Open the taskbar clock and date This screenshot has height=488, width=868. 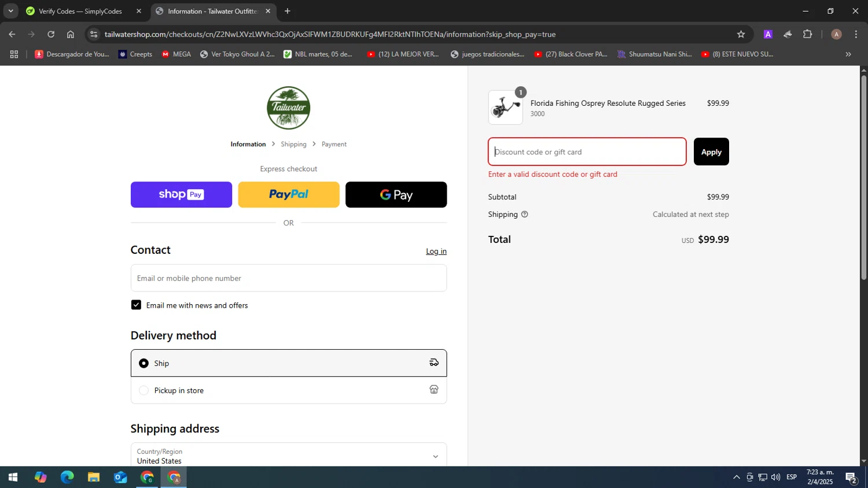point(820,477)
